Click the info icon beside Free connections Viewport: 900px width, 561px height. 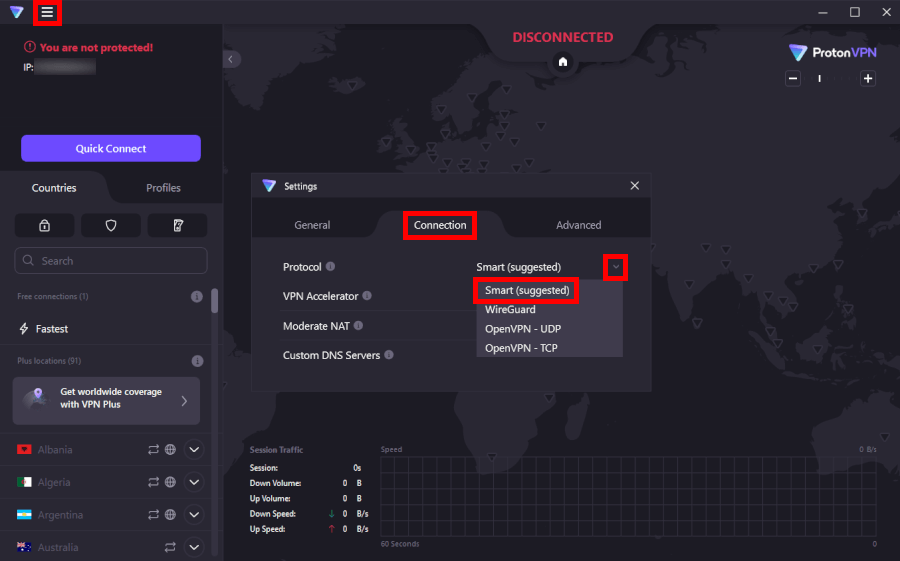pyautogui.click(x=196, y=297)
